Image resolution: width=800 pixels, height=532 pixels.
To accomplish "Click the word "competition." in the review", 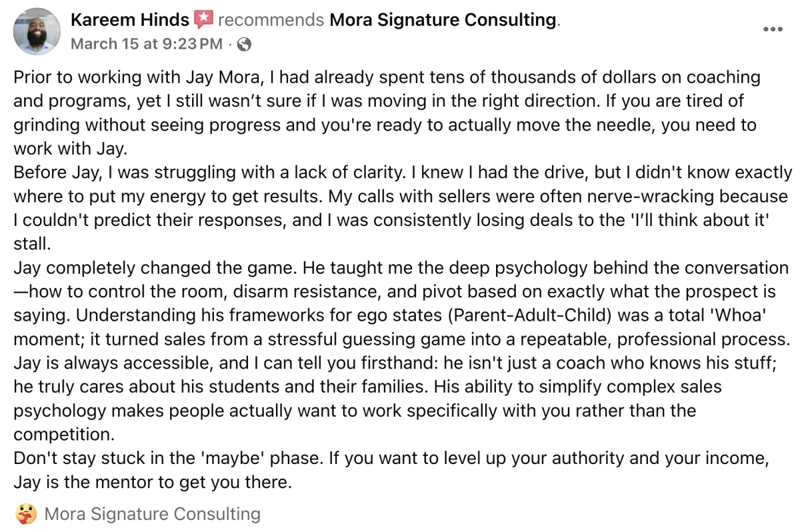I will point(64,435).
